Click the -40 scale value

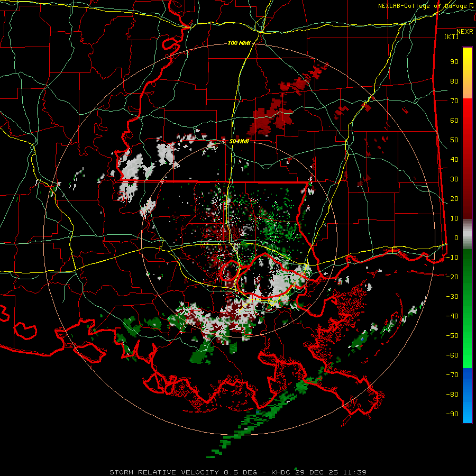pos(452,316)
